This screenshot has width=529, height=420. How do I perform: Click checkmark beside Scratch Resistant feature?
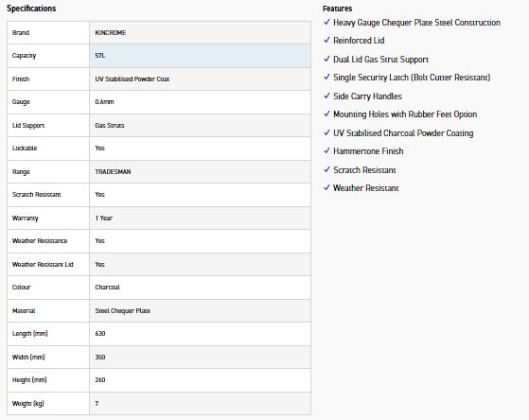coord(326,169)
